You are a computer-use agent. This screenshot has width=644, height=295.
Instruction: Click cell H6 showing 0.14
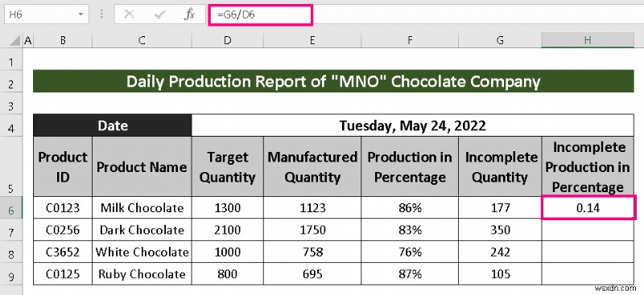(588, 207)
